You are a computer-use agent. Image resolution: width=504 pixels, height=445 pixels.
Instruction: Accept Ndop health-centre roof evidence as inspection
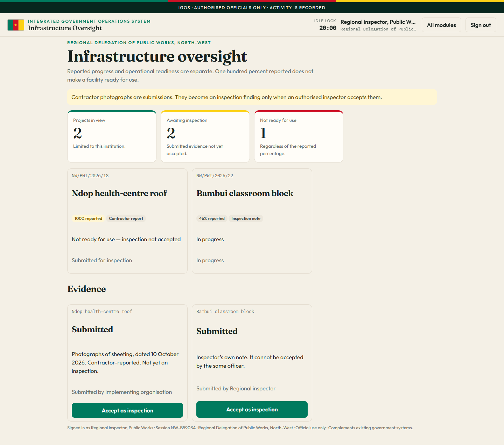coord(127,410)
